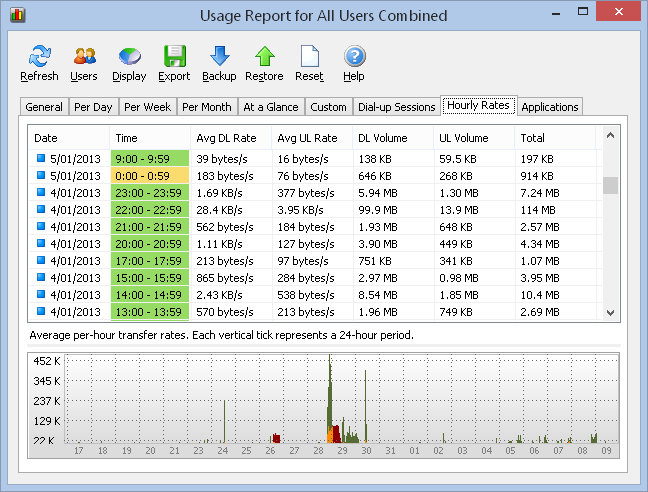Viewport: 648px width, 492px height.
Task: Click the green spike at chart day 30
Action: tap(365, 406)
